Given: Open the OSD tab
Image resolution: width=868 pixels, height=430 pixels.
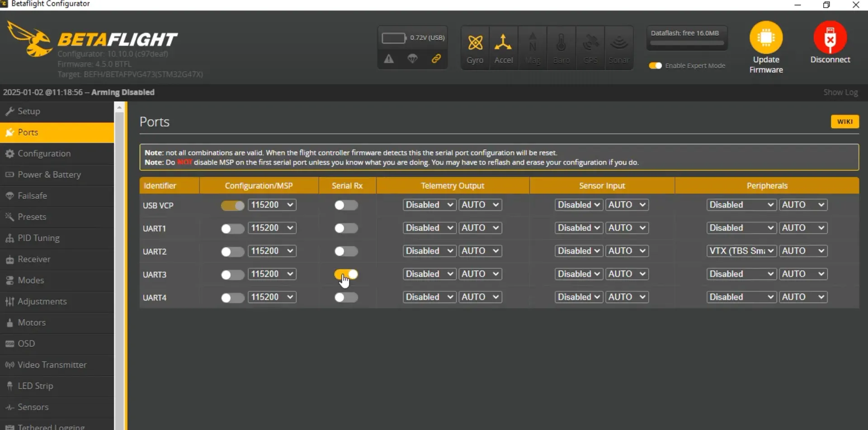Looking at the screenshot, I should 57,344.
